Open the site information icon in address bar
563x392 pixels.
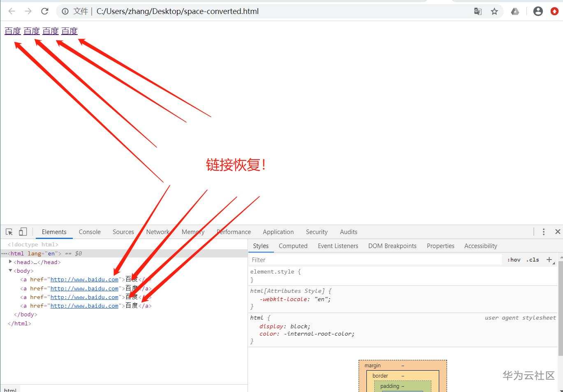tap(65, 12)
